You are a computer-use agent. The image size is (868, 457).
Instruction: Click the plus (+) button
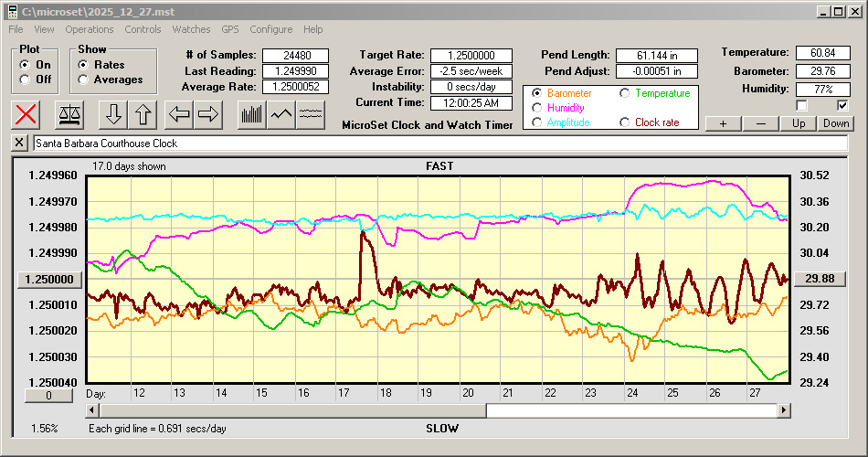pyautogui.click(x=723, y=123)
